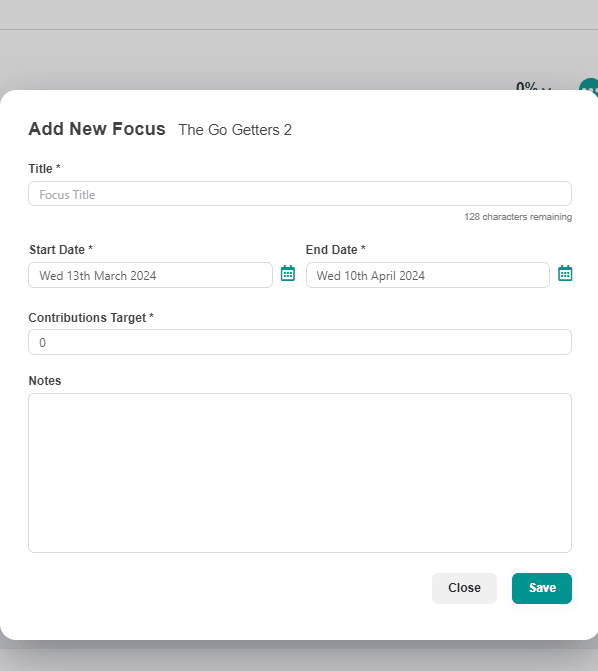The width and height of the screenshot is (598, 671).
Task: Expand the 0% dropdown behind the dialog
Action: tap(533, 86)
